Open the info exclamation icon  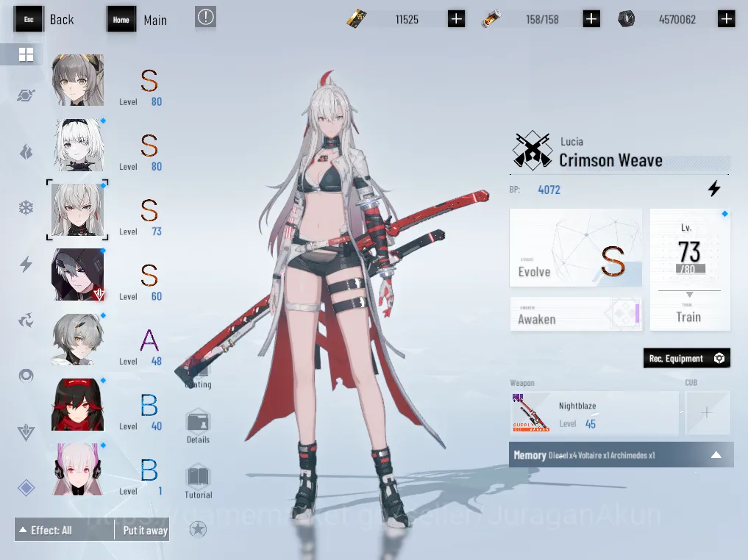point(206,17)
